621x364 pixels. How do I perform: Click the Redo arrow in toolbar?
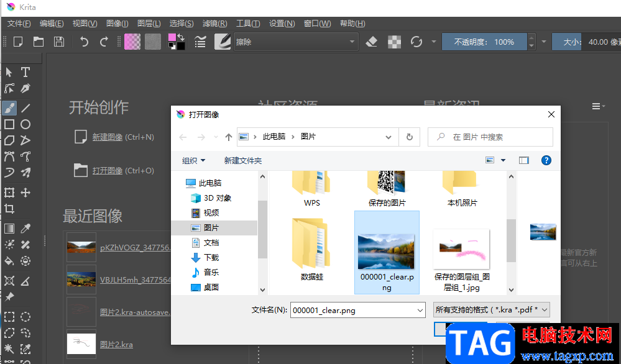tap(104, 42)
